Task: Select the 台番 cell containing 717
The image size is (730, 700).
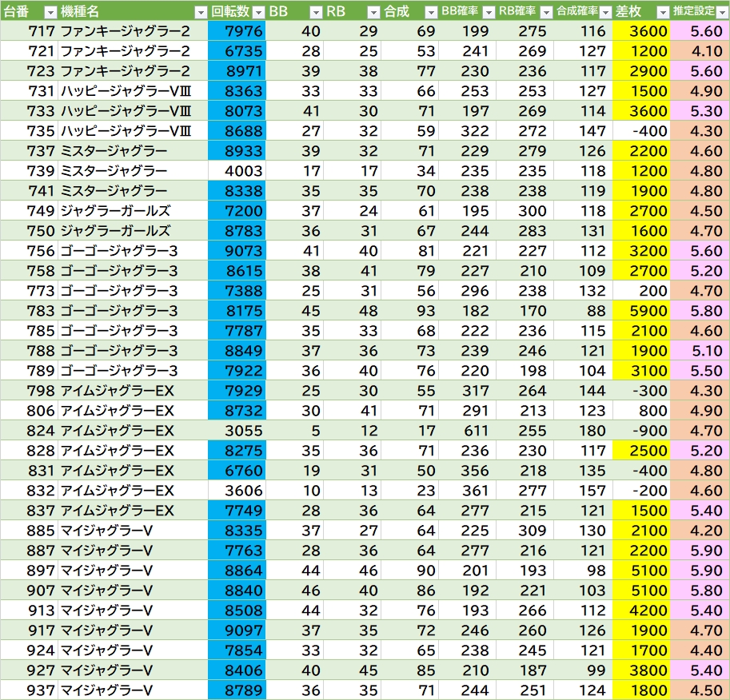Action: tap(29, 31)
